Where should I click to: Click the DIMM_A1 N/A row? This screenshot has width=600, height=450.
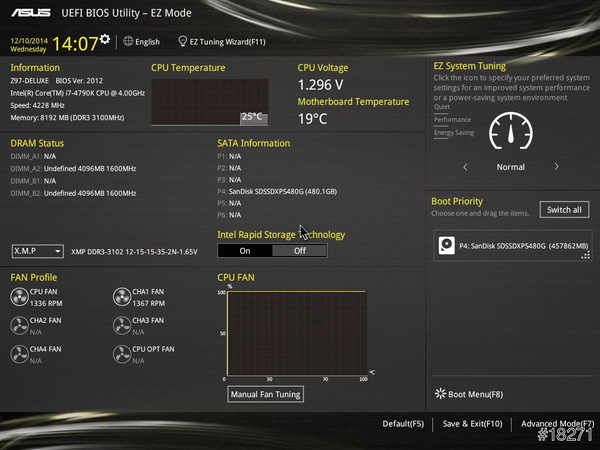pos(33,156)
